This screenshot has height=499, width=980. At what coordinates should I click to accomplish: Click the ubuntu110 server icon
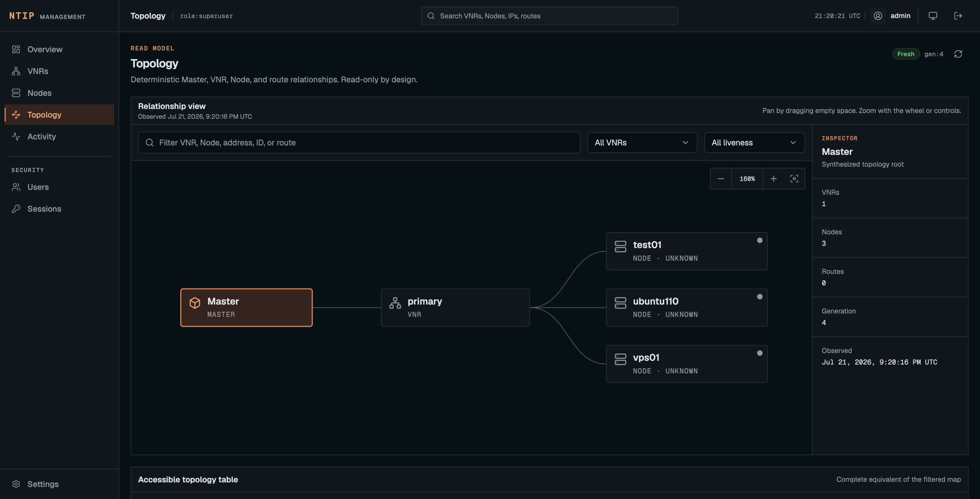[620, 303]
